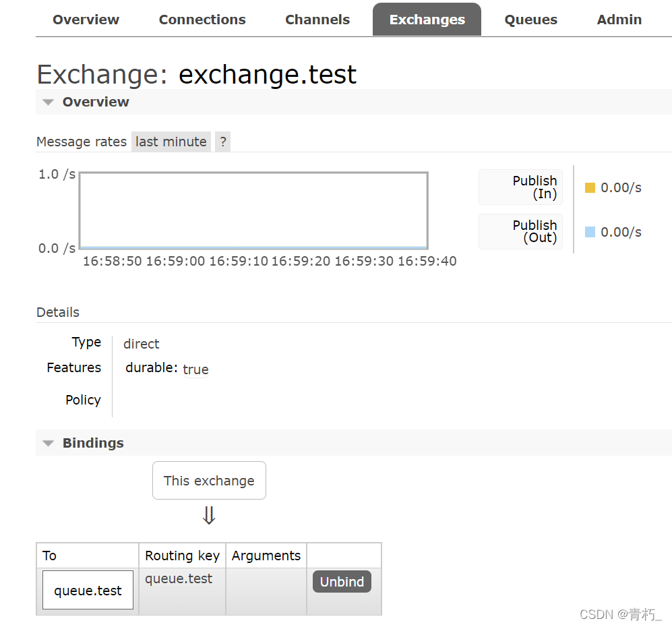Select the Exchanges tab

click(427, 20)
